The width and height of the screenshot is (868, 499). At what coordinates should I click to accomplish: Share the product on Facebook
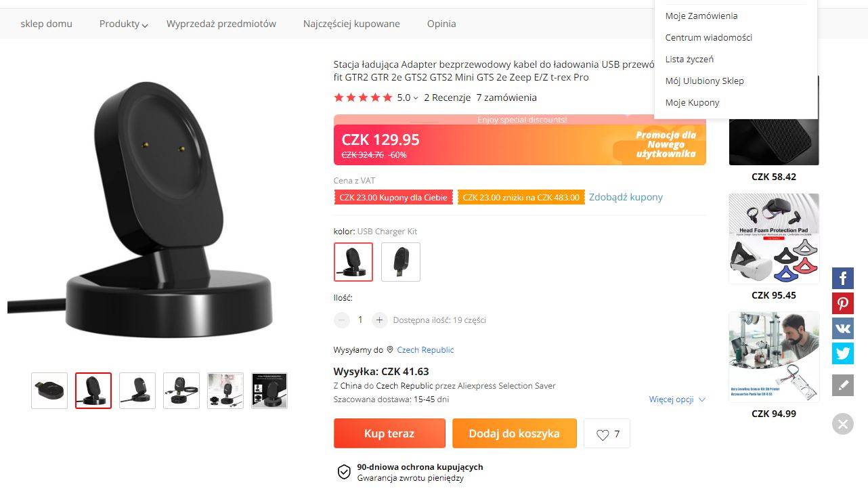coord(843,278)
